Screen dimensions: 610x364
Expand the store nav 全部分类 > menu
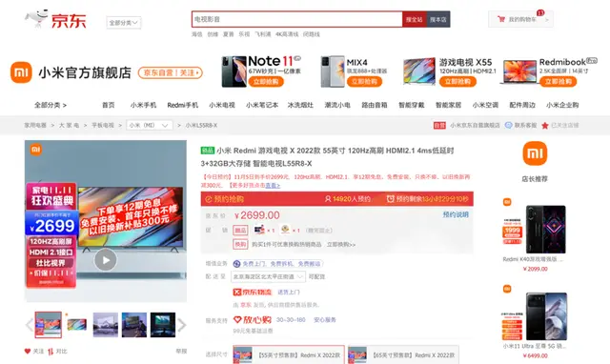coord(51,105)
